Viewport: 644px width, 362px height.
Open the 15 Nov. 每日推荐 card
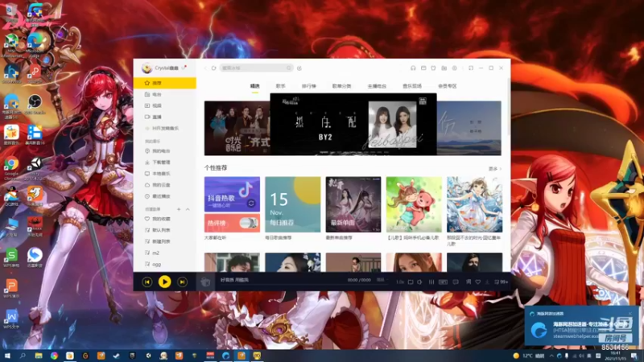click(293, 204)
